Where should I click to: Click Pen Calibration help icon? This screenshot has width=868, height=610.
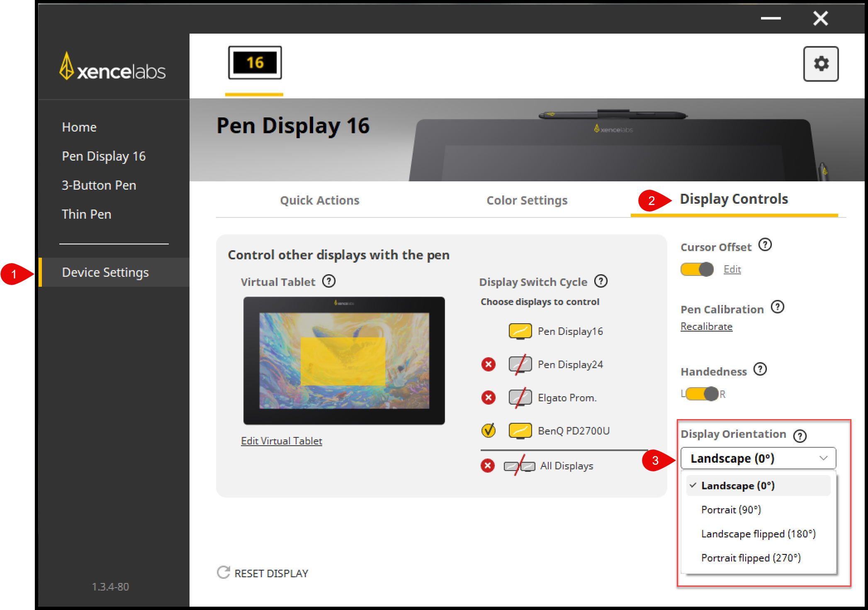777,307
